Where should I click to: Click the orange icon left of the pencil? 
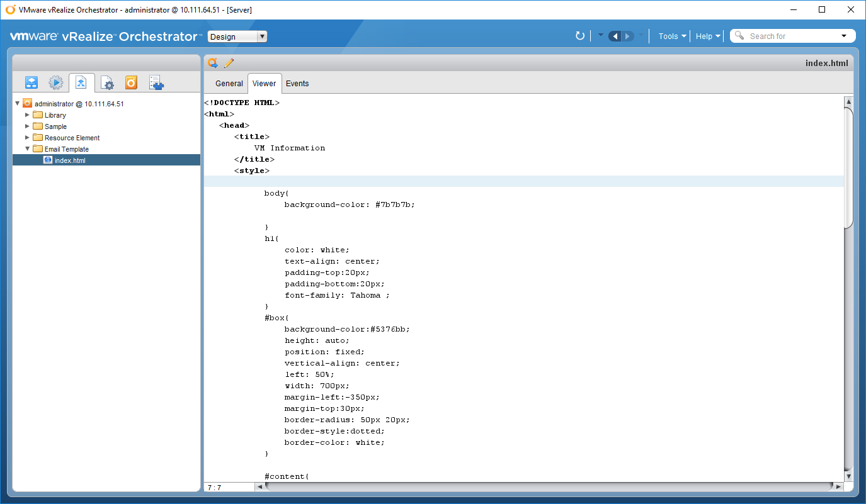pos(213,63)
